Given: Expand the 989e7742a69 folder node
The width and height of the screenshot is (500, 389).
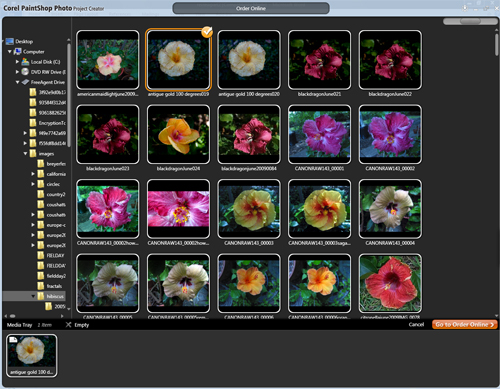Looking at the screenshot, I should pos(25,133).
